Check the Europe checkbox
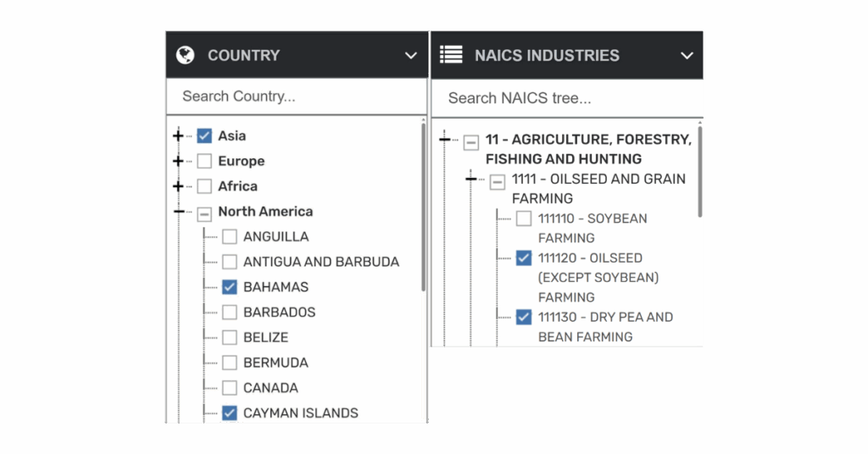The width and height of the screenshot is (868, 454). pos(204,161)
